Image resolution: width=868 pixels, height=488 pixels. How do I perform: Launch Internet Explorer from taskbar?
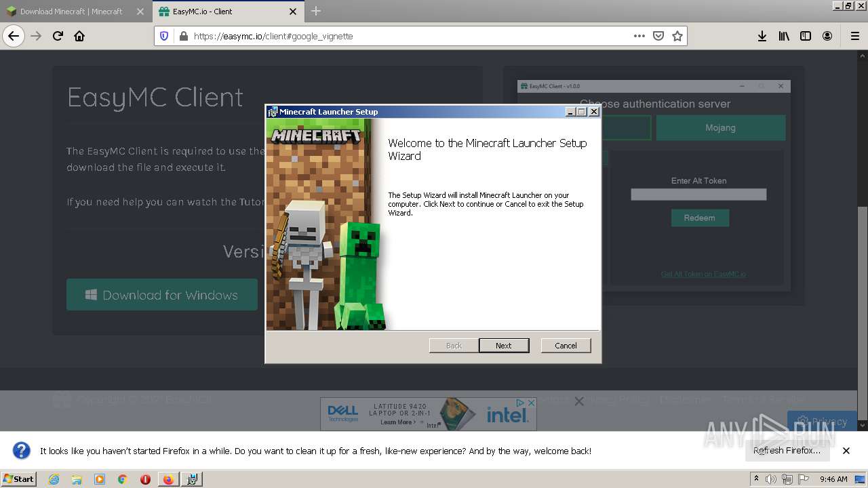[54, 479]
